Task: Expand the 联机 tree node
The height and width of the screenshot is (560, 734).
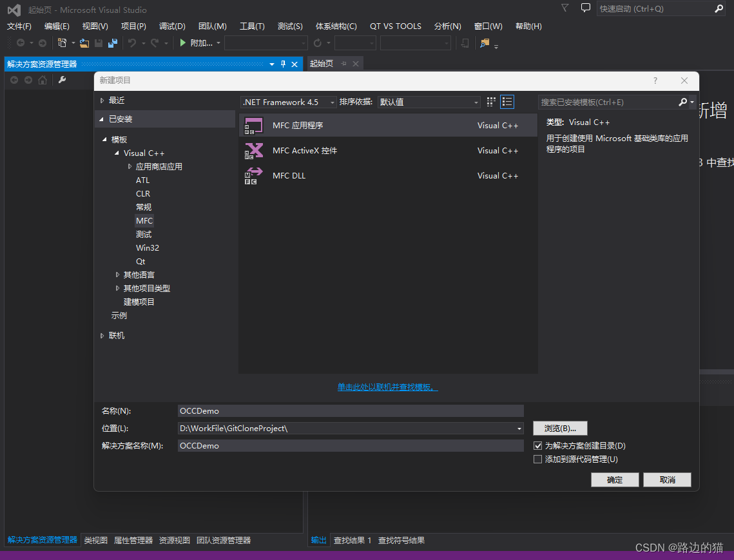Action: point(102,335)
